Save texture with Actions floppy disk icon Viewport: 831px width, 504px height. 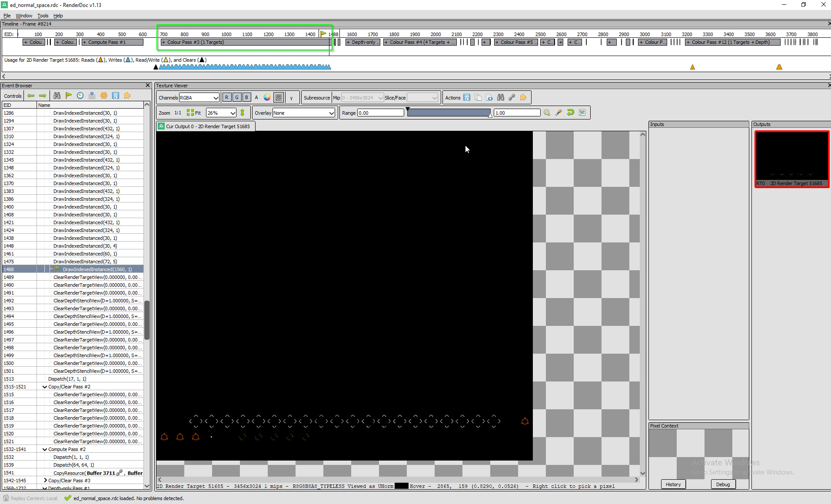click(x=467, y=97)
